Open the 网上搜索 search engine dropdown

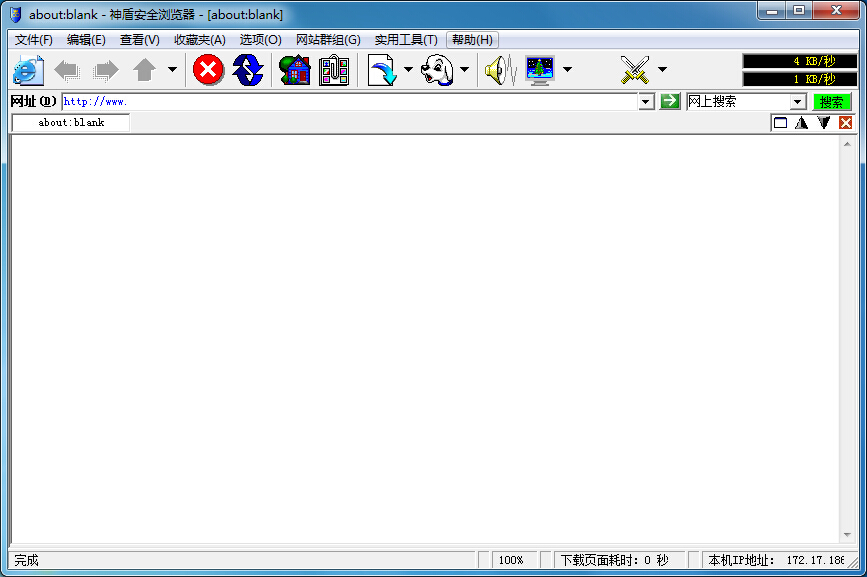pyautogui.click(x=798, y=102)
